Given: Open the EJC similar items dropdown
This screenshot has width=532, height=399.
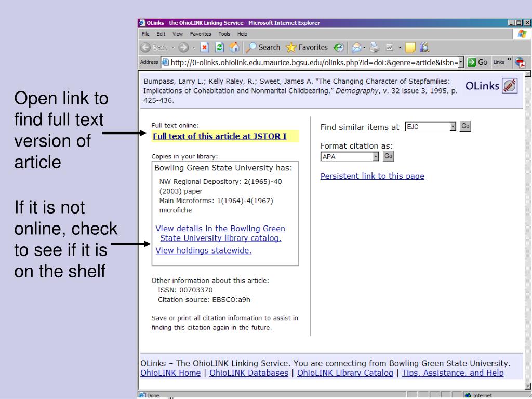Looking at the screenshot, I should [x=453, y=127].
